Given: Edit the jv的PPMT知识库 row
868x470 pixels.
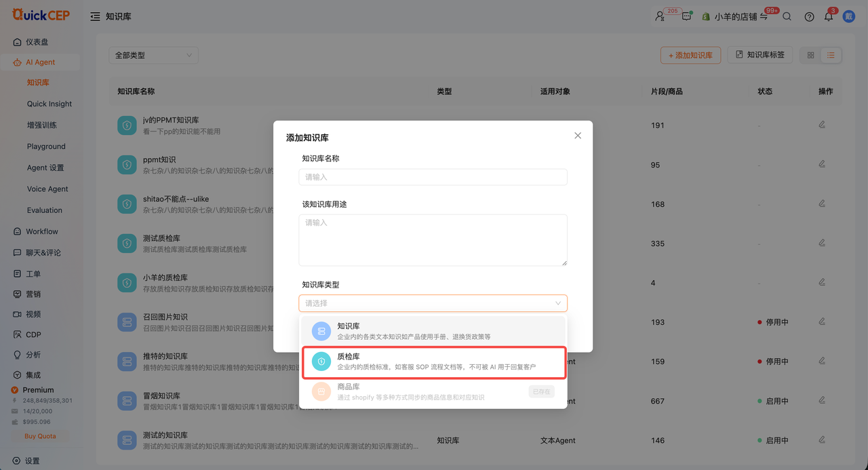Looking at the screenshot, I should point(822,124).
